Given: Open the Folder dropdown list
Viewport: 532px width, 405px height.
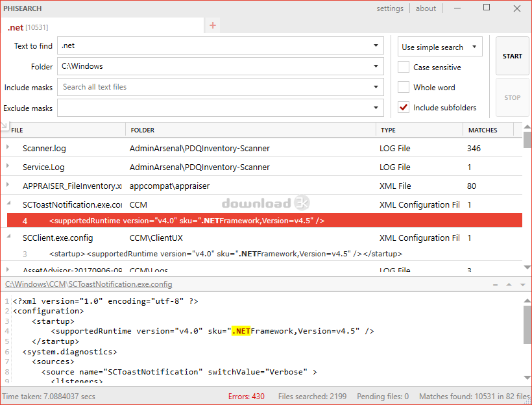Looking at the screenshot, I should click(376, 66).
